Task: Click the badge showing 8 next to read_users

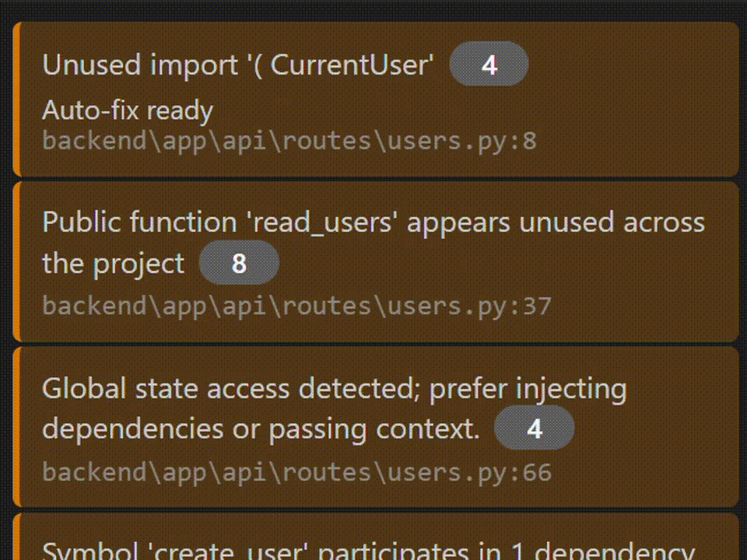Action: click(x=239, y=263)
